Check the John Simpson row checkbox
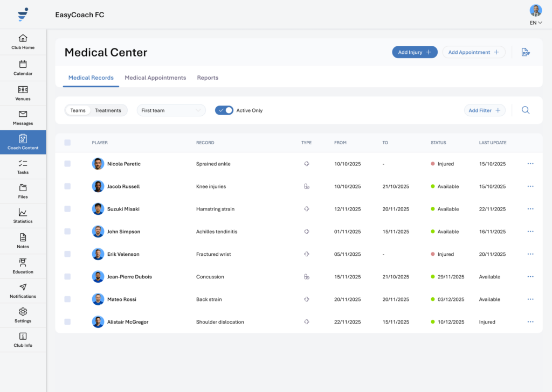 point(67,232)
